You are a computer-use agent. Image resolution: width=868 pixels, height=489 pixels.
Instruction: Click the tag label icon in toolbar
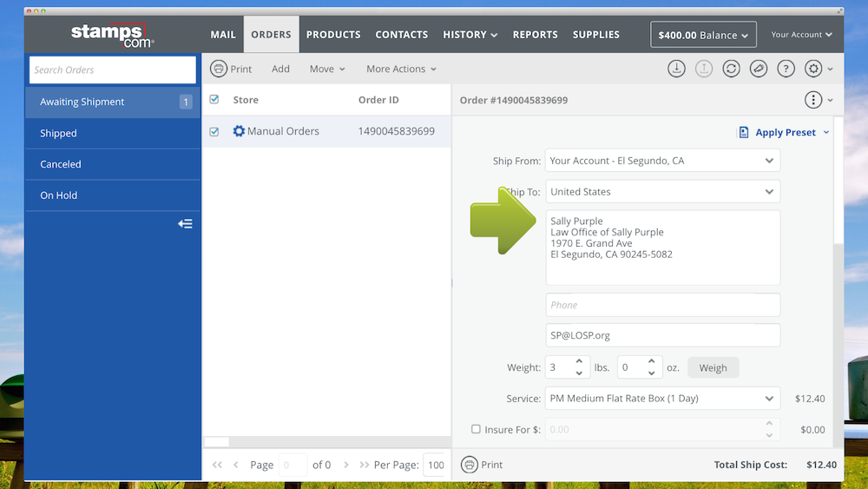coord(759,69)
